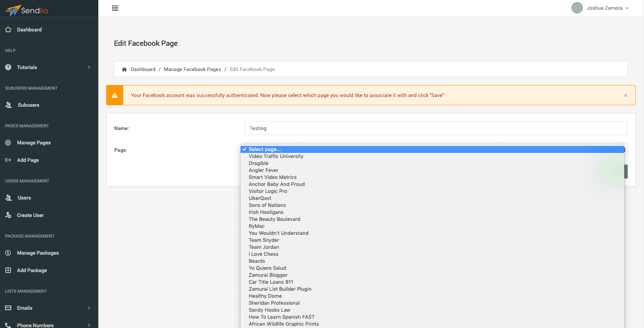This screenshot has height=328, width=644.
Task: Open Joshua Zamora user dropdown
Action: point(608,8)
